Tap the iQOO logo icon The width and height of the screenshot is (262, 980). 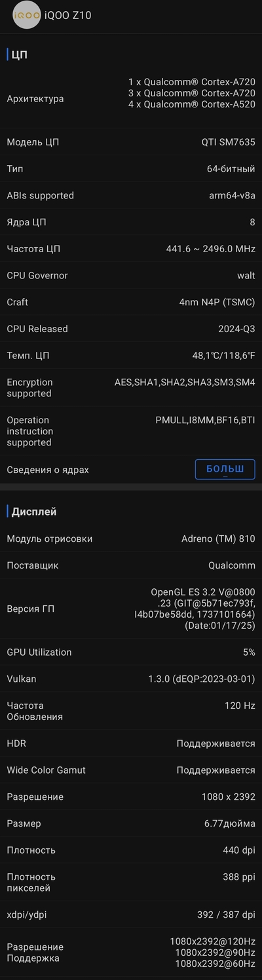(27, 15)
